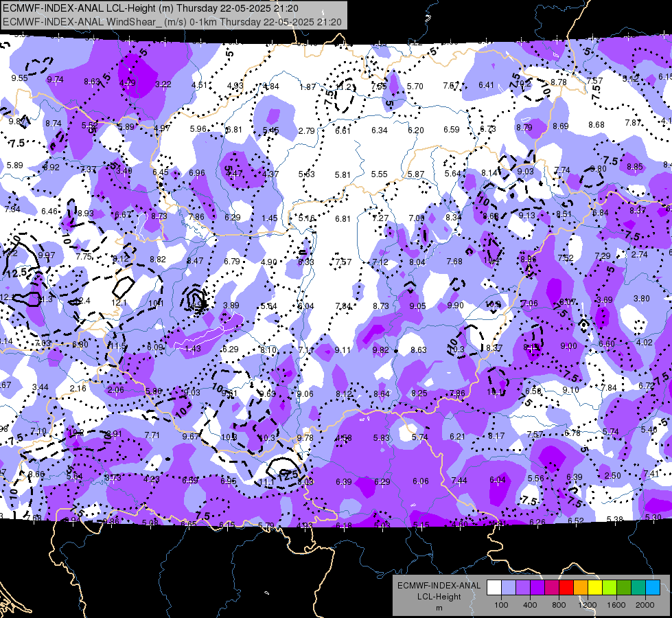Click the wind shear value 9.74
This screenshot has height=618, width=672.
(x=56, y=80)
